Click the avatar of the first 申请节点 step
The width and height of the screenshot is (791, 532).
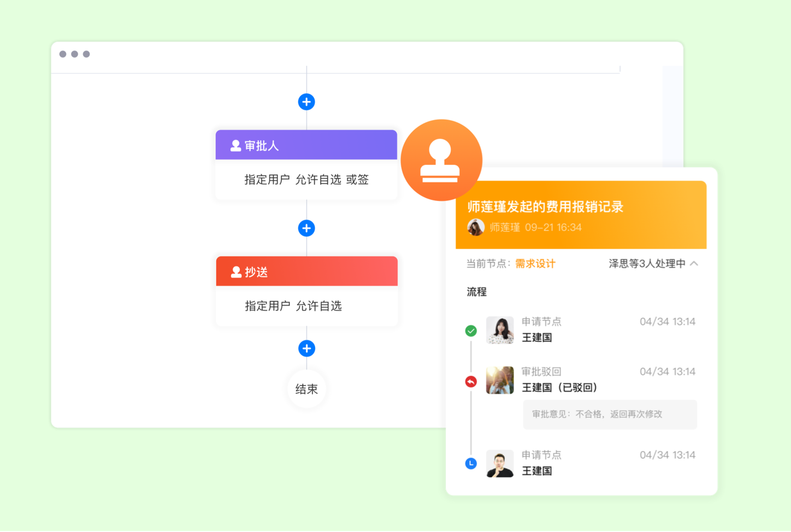pyautogui.click(x=500, y=330)
